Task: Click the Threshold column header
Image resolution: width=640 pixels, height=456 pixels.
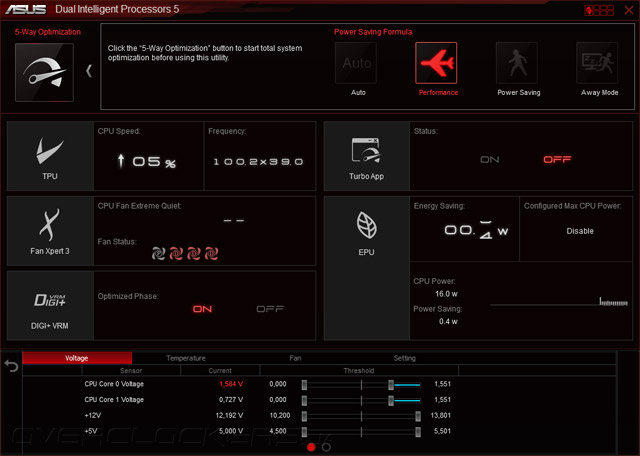Action: [359, 371]
